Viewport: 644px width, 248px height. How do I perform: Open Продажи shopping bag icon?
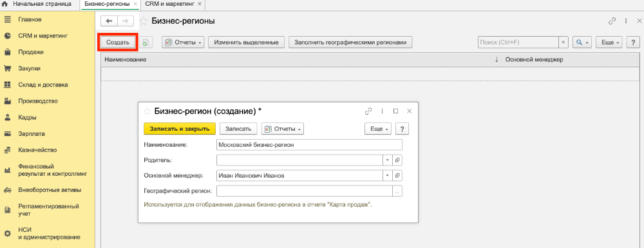coord(7,52)
